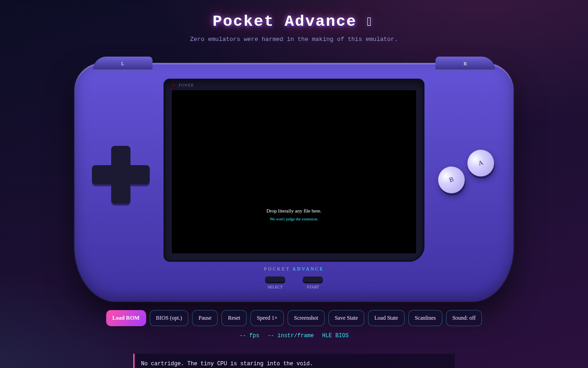Push right on the D-pad

(140, 175)
